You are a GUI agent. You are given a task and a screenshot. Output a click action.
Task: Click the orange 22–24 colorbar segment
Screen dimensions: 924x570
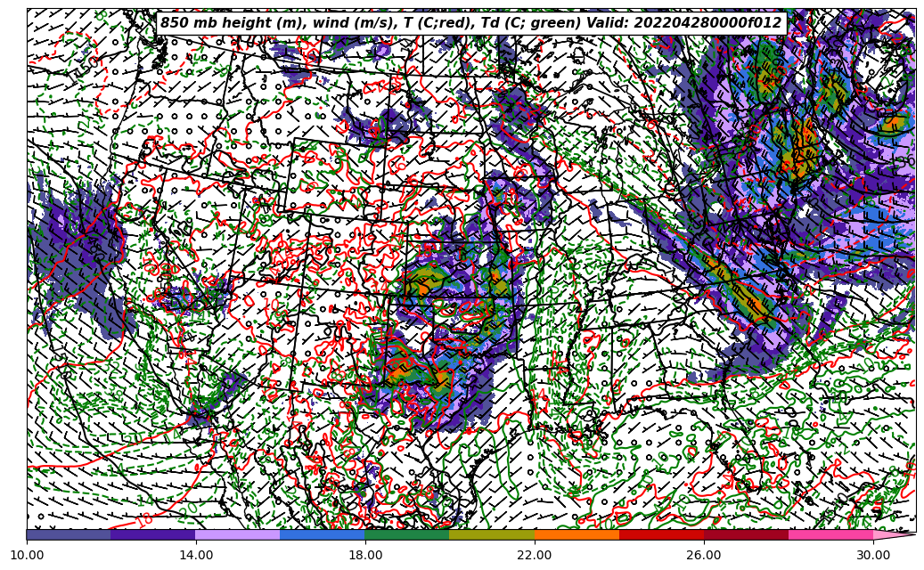point(576,534)
